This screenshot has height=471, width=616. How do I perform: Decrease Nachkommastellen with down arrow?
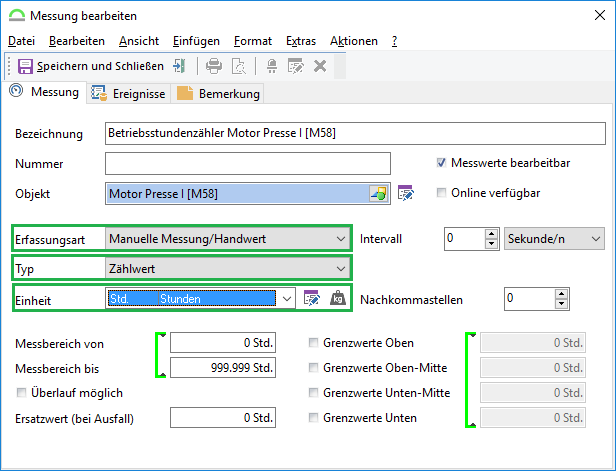[x=561, y=304]
